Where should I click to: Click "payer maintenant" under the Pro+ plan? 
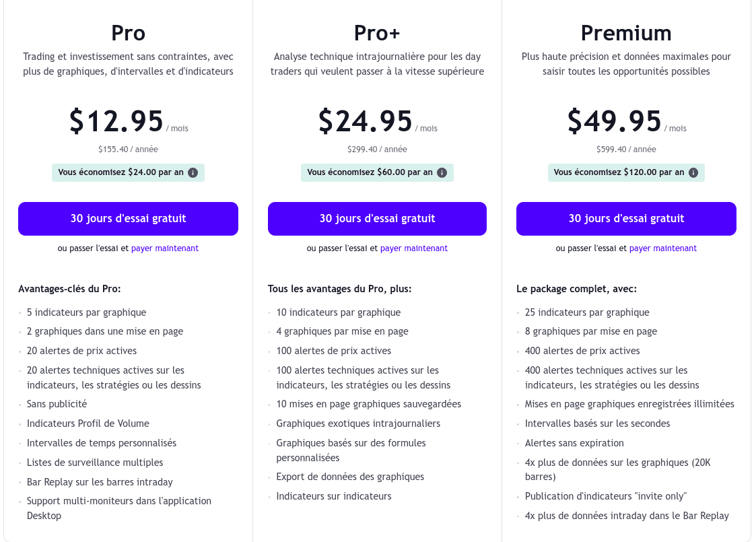[x=414, y=248]
